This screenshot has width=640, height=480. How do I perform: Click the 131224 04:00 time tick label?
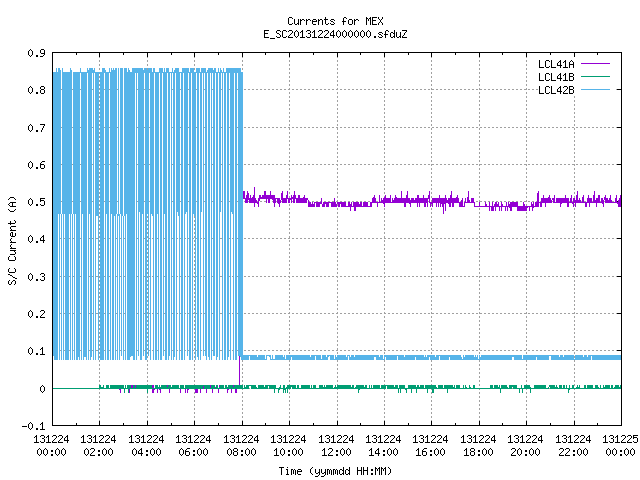(146, 446)
